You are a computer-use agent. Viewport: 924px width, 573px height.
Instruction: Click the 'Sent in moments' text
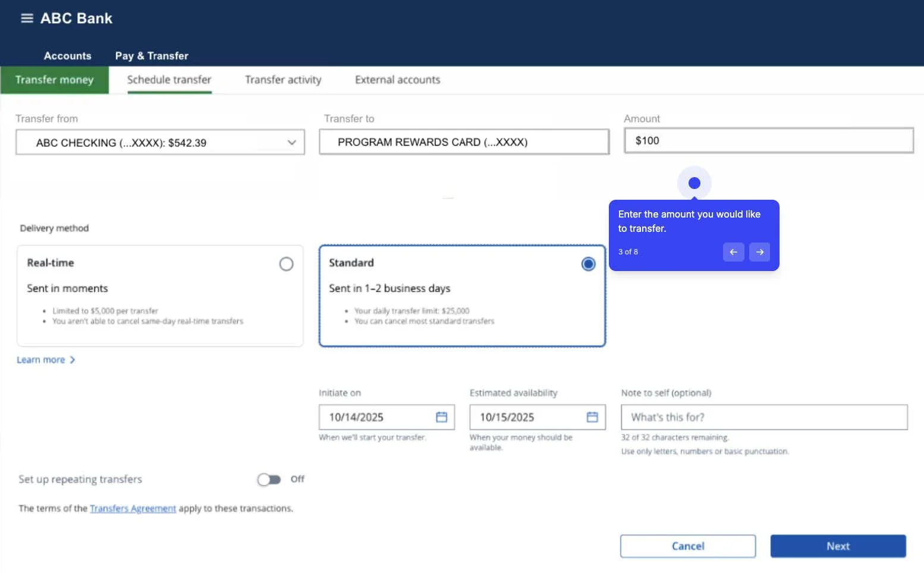(67, 288)
